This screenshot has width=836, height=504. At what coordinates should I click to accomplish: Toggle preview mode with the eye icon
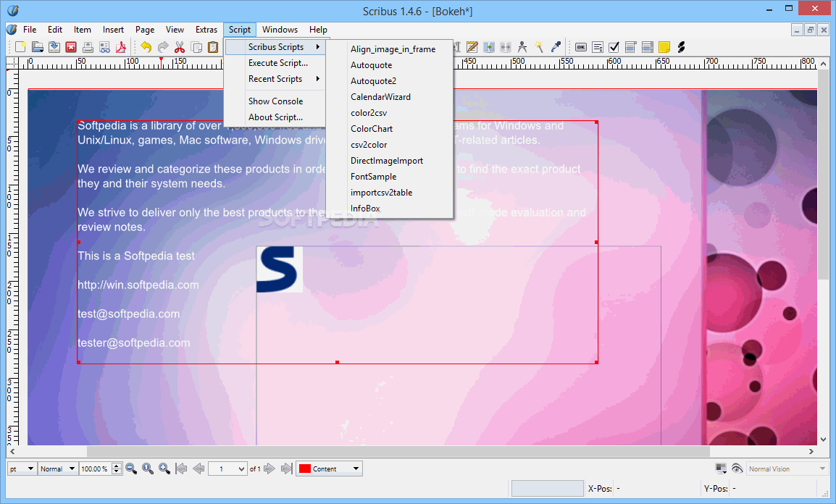click(x=737, y=469)
